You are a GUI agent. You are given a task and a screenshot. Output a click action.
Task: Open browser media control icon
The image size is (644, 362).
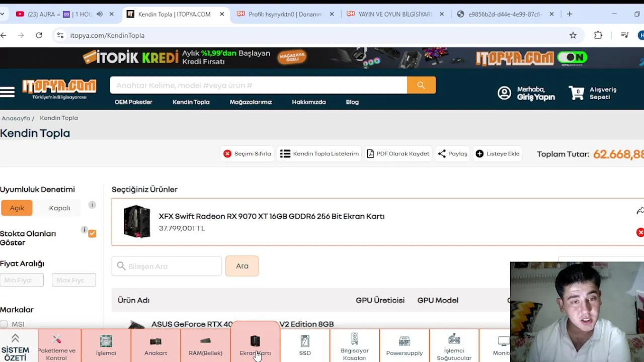coord(624,35)
